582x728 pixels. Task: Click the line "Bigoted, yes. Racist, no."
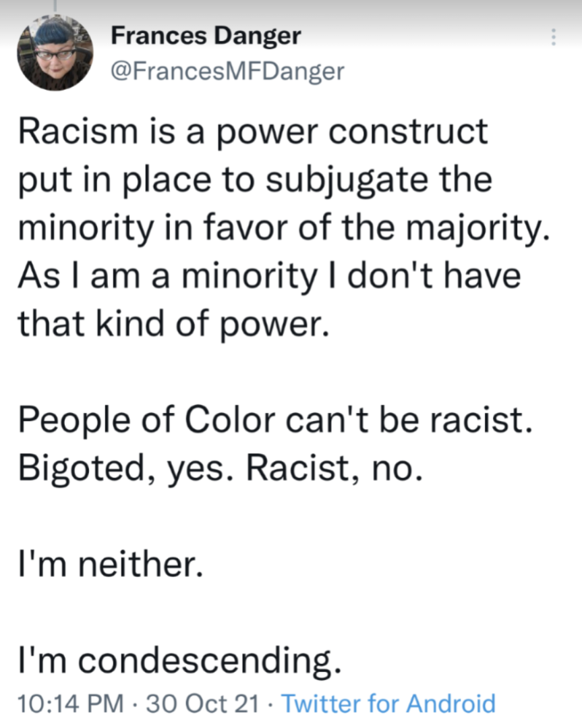tap(221, 468)
